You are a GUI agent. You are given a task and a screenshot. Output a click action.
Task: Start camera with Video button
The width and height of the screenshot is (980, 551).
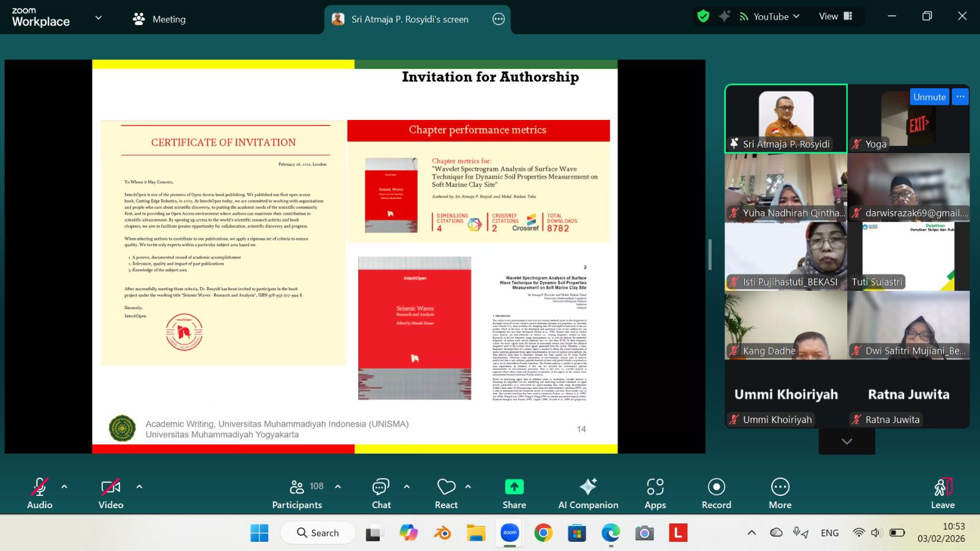(111, 493)
